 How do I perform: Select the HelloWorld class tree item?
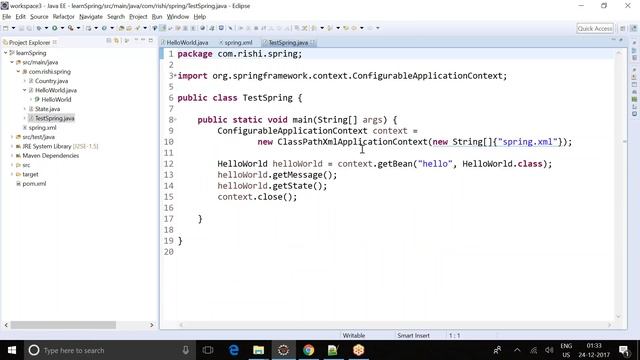[x=56, y=100]
